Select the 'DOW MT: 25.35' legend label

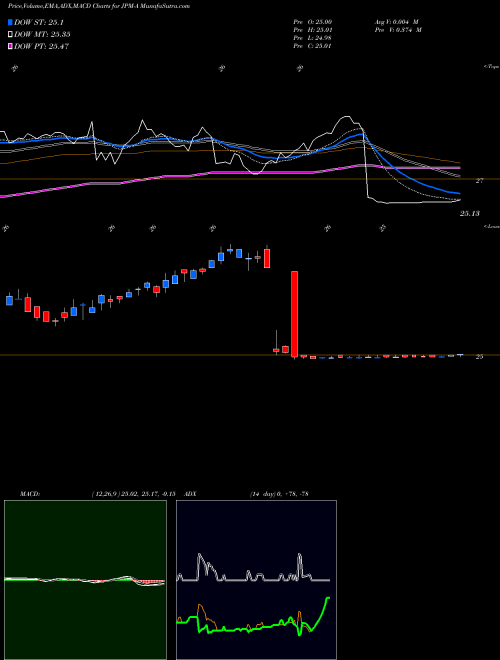[x=42, y=35]
